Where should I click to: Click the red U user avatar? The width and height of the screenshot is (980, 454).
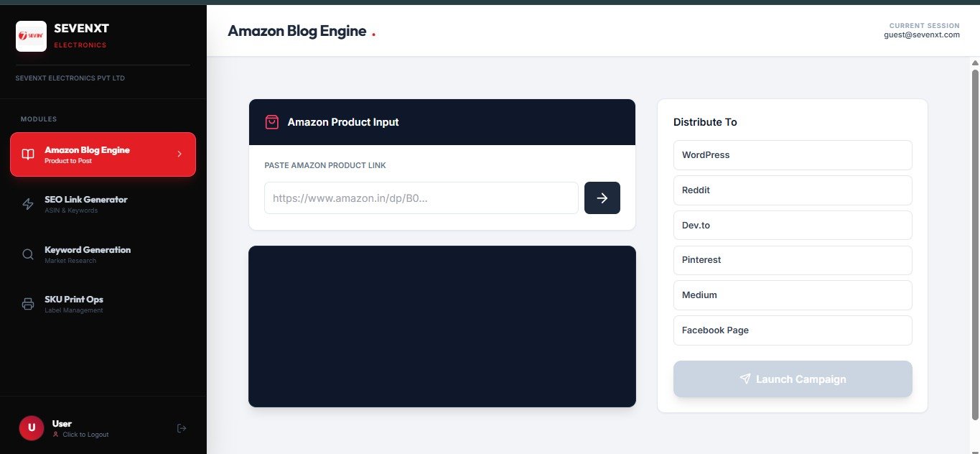[x=31, y=428]
